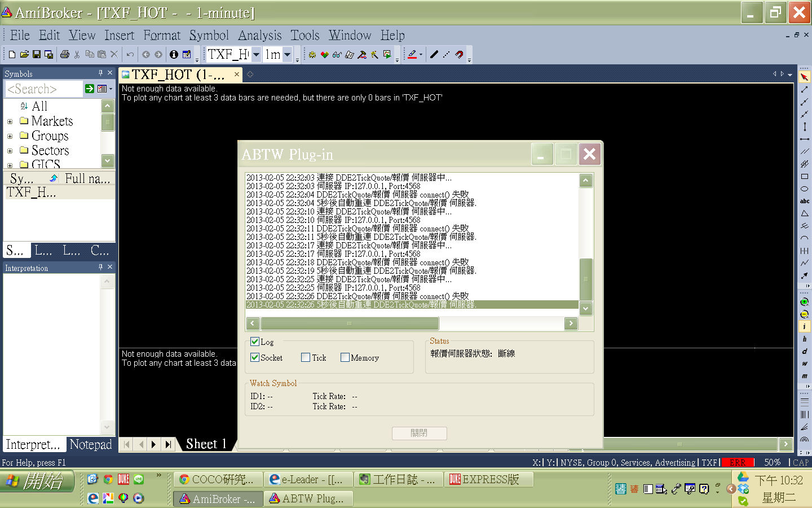This screenshot has height=508, width=812.
Task: Open the File menu
Action: pos(20,35)
